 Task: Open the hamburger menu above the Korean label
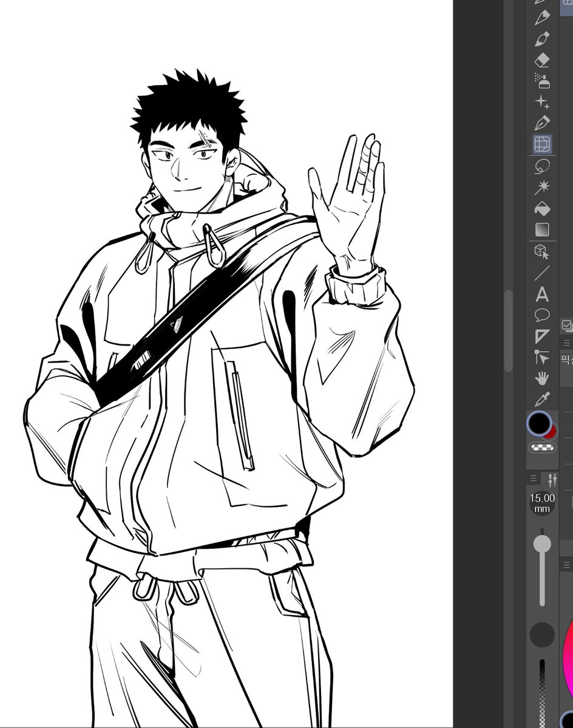[566, 343]
